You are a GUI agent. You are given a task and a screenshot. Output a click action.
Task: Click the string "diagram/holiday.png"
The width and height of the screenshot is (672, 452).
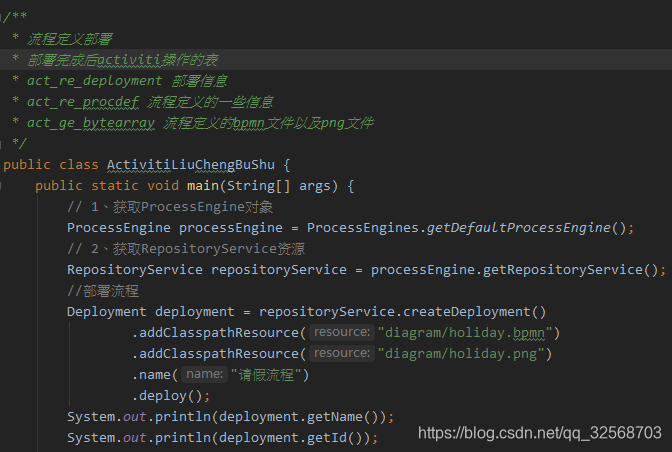pyautogui.click(x=461, y=354)
